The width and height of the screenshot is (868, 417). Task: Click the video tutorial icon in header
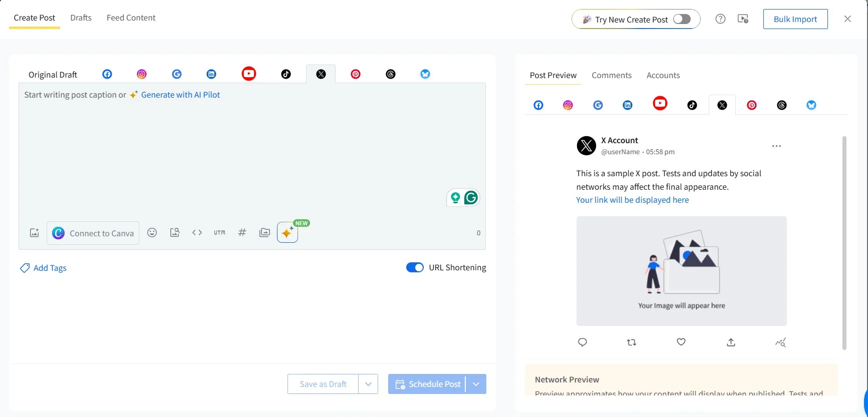tap(743, 19)
